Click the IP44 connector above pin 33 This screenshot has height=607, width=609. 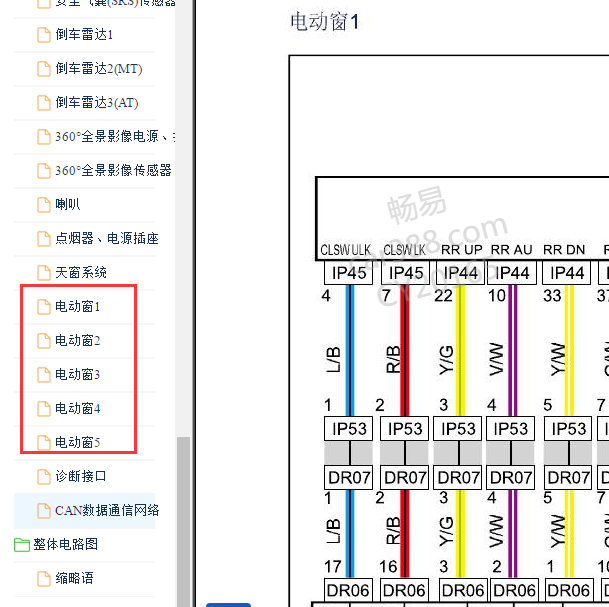567,273
